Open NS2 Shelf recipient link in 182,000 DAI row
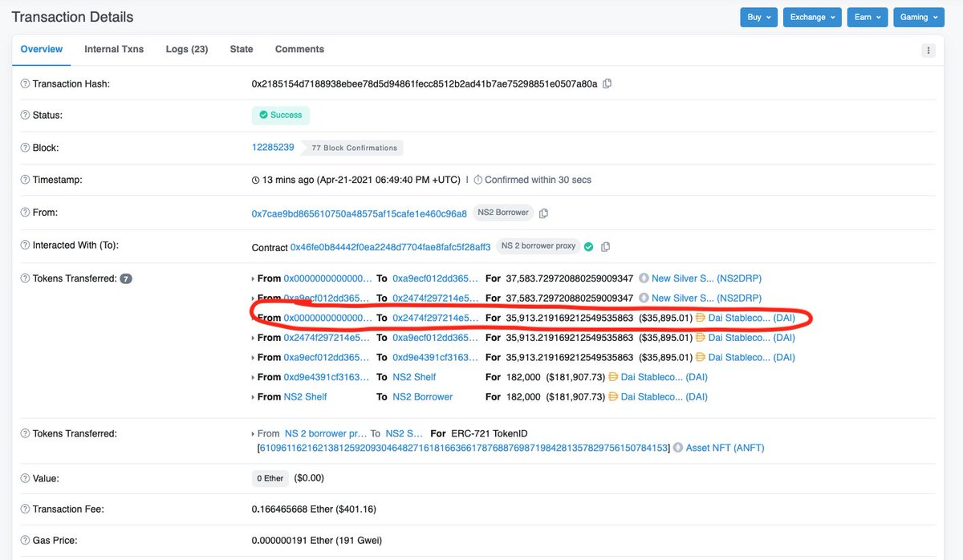Screen dimensions: 963x560 (414, 377)
